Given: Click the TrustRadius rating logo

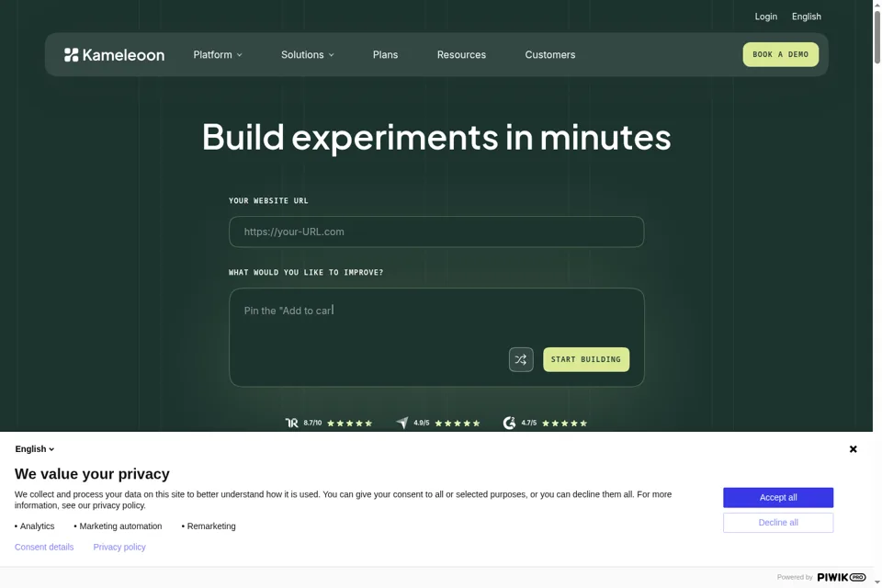Looking at the screenshot, I should (291, 424).
